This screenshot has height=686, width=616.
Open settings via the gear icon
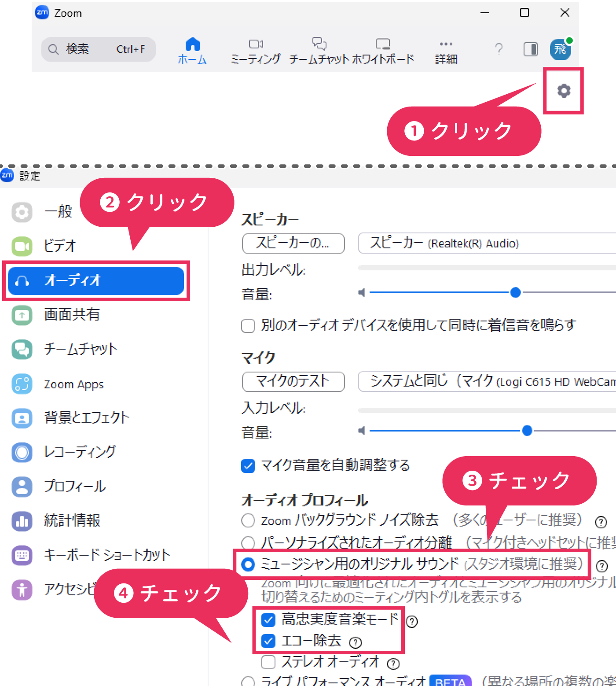click(564, 91)
